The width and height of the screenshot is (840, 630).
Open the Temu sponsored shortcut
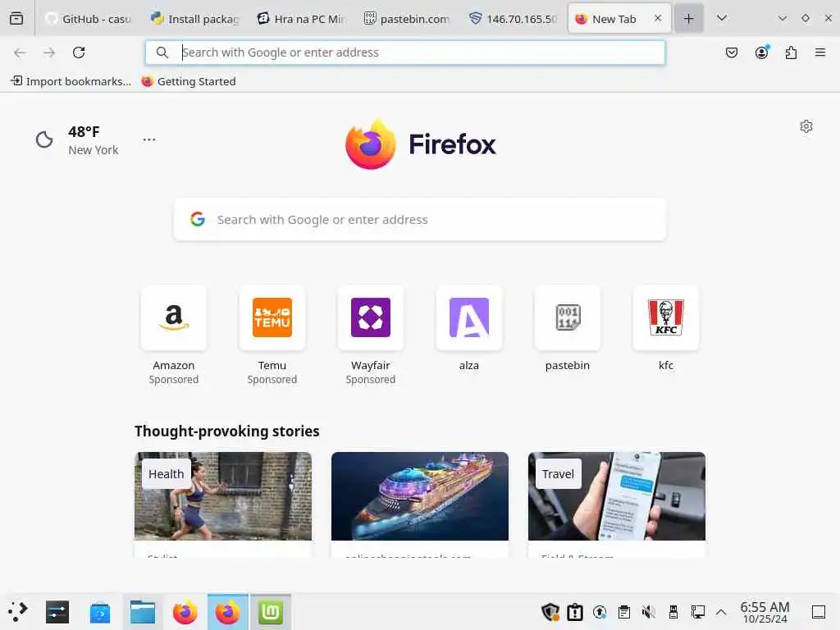(x=272, y=335)
